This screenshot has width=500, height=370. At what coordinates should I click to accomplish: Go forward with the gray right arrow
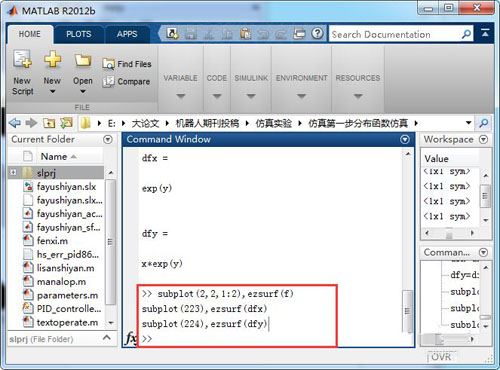[x=31, y=123]
